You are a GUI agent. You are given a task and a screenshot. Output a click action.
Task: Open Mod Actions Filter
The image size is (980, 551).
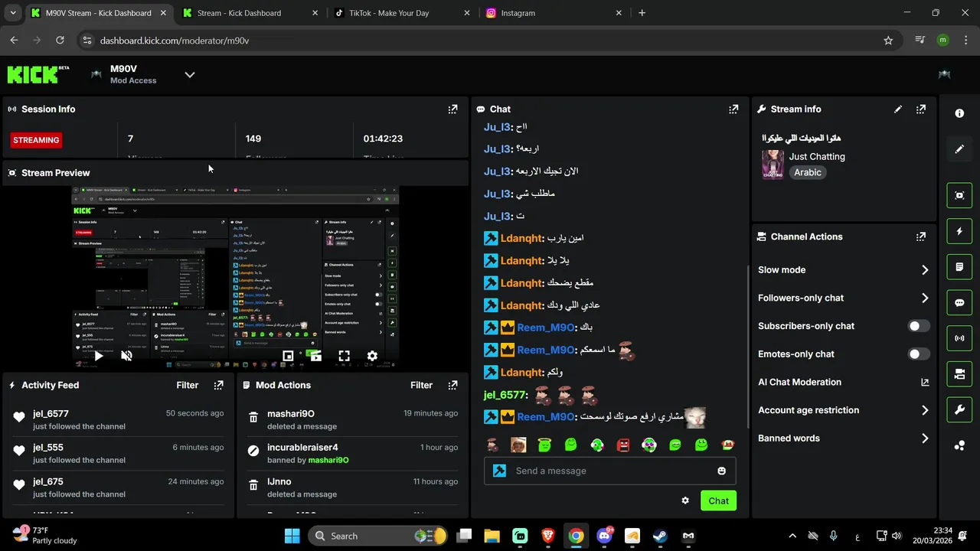tap(422, 386)
